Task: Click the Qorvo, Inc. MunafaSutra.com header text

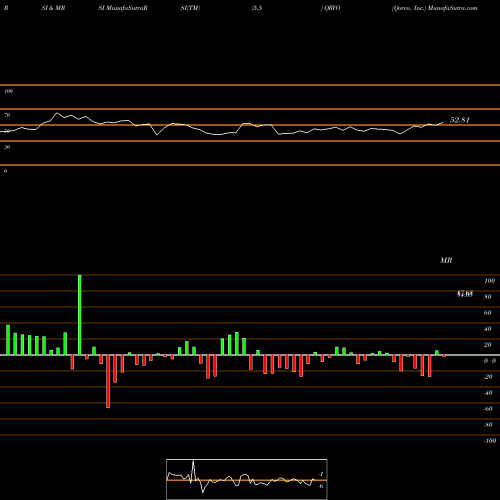Action: tap(435, 8)
